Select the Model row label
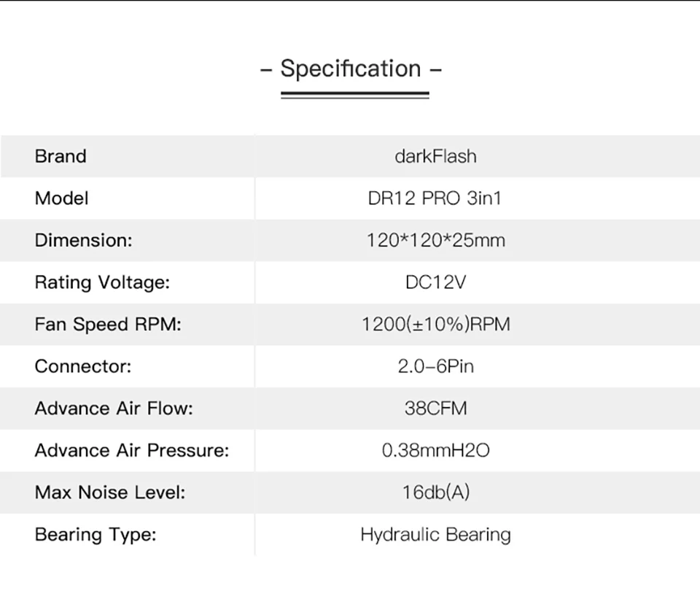 click(61, 198)
